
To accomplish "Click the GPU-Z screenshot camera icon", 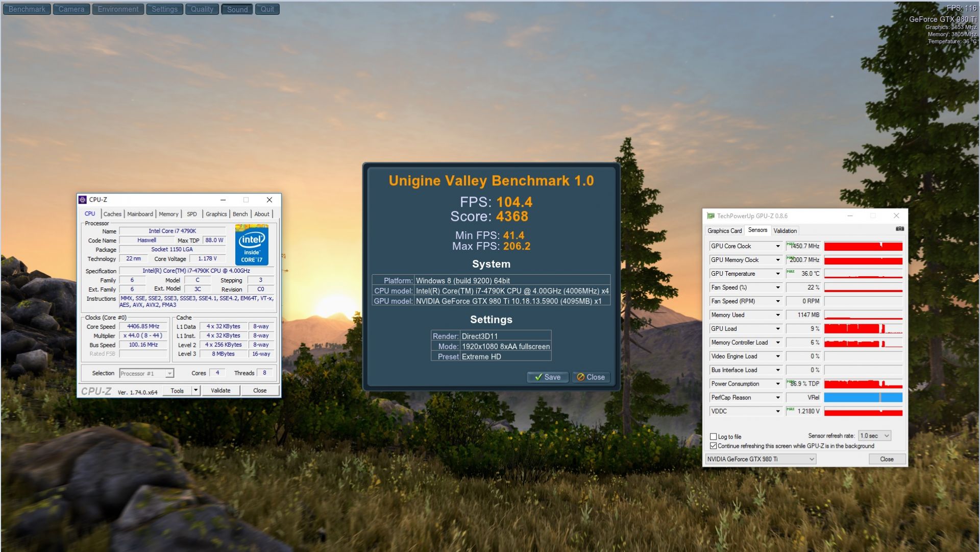I will click(x=899, y=229).
